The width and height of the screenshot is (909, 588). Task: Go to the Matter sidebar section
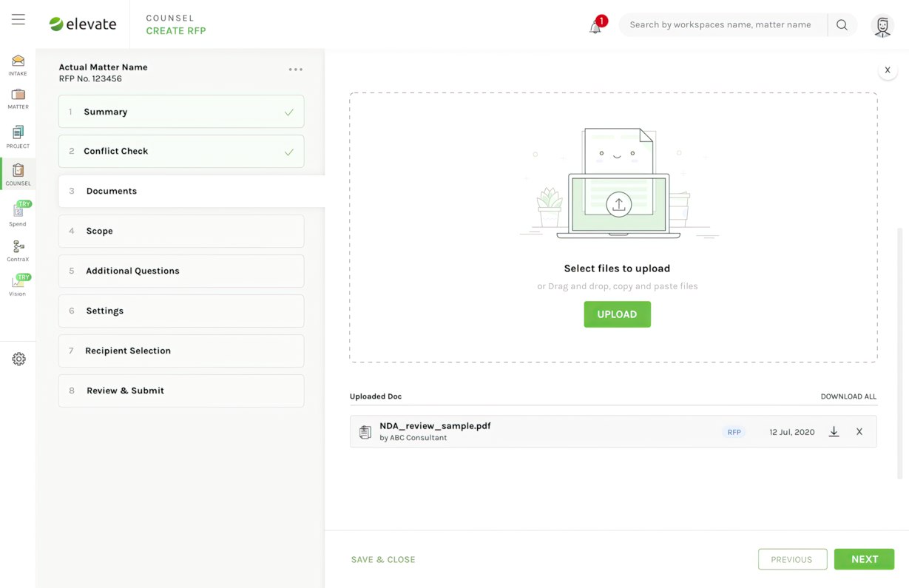pyautogui.click(x=18, y=99)
